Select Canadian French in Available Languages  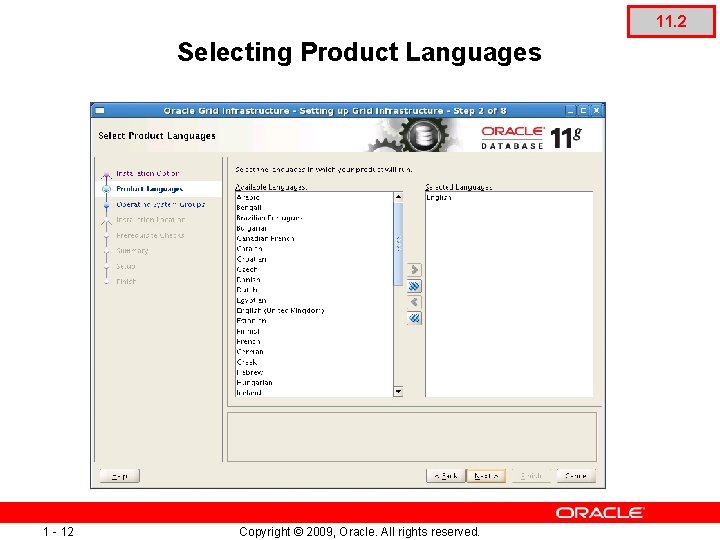tap(314, 239)
